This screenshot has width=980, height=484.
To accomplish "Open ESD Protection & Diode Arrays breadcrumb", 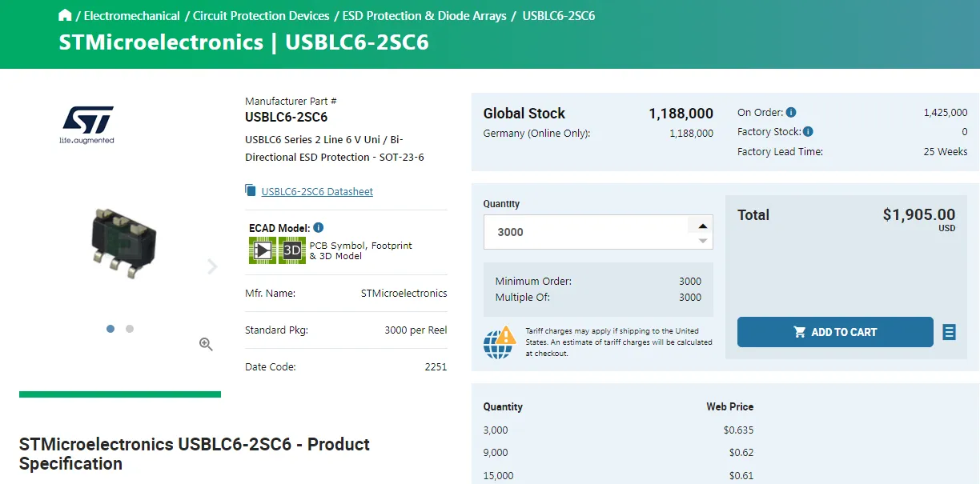I will pos(424,16).
